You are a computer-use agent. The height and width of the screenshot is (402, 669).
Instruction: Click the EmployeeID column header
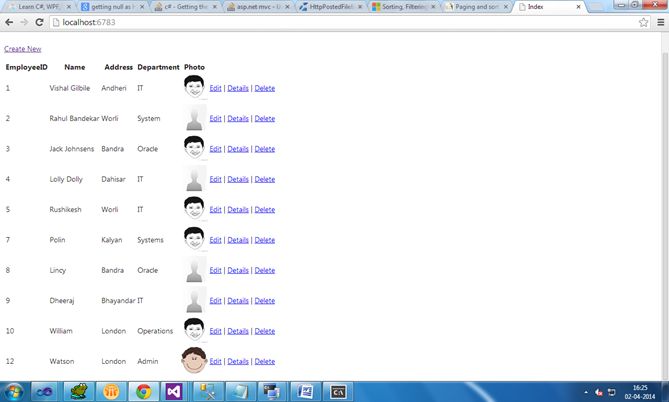coord(26,67)
